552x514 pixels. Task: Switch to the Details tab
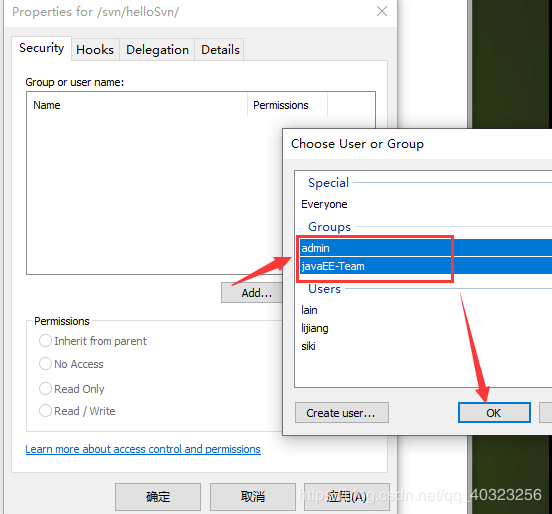[220, 50]
